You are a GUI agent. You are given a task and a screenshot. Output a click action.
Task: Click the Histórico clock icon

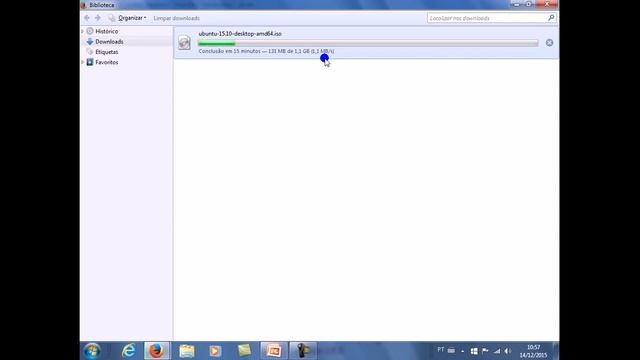(90, 31)
